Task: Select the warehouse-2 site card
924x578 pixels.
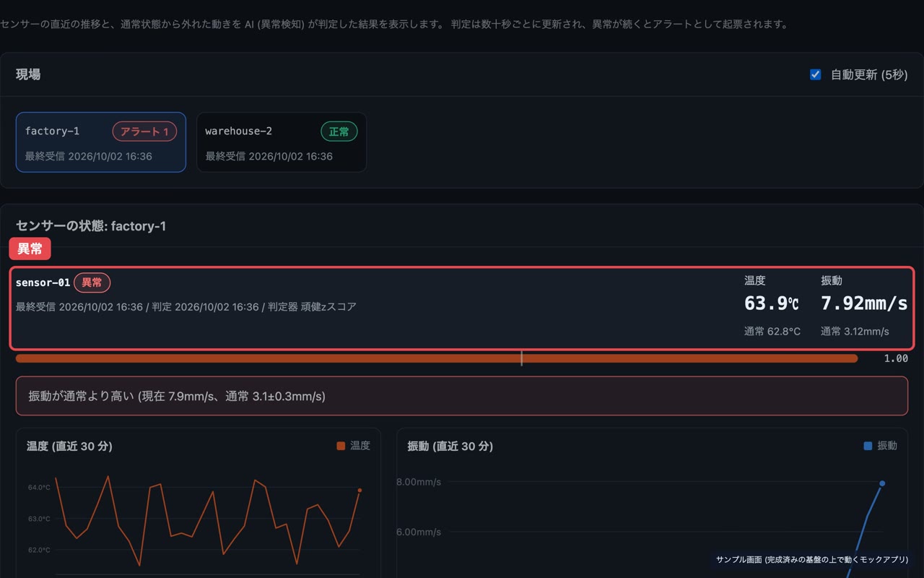Action: pos(282,142)
